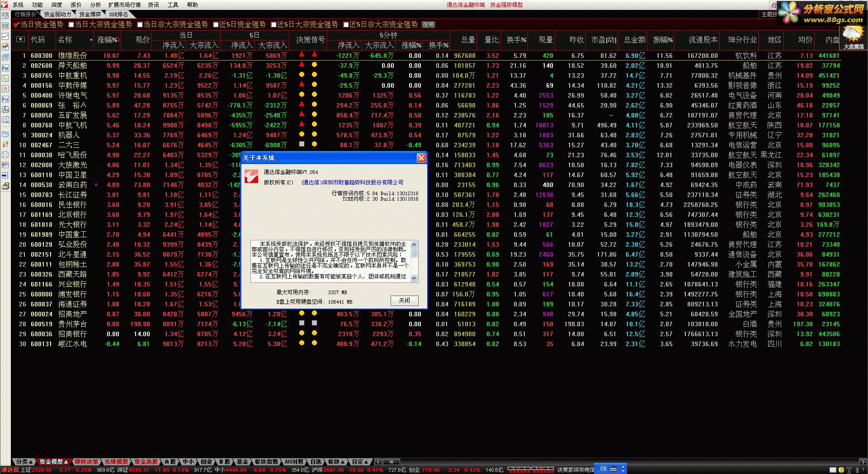Open the column dropdown arrow beside 代码
868x474 pixels.
pyautogui.click(x=20, y=40)
